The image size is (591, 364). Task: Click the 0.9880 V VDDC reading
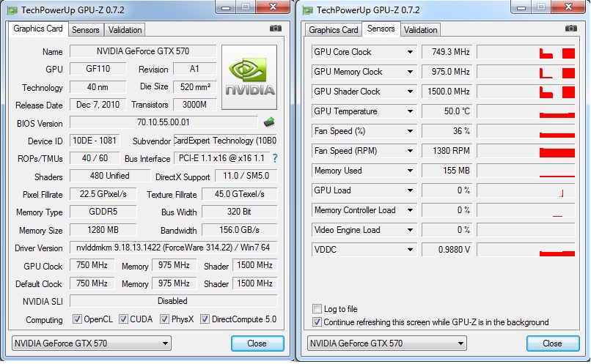point(447,250)
